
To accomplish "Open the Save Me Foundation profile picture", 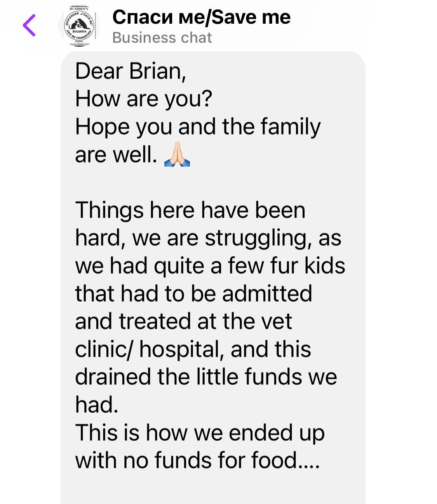I will (79, 26).
